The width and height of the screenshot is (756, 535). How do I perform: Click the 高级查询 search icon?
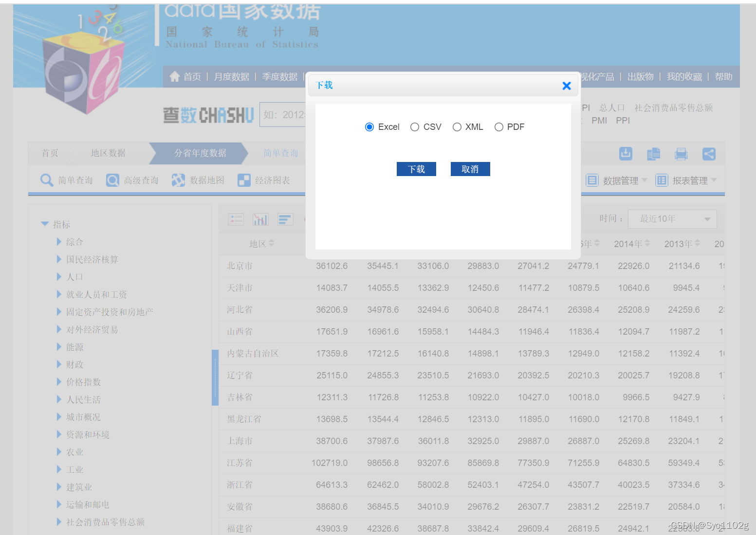click(x=112, y=180)
